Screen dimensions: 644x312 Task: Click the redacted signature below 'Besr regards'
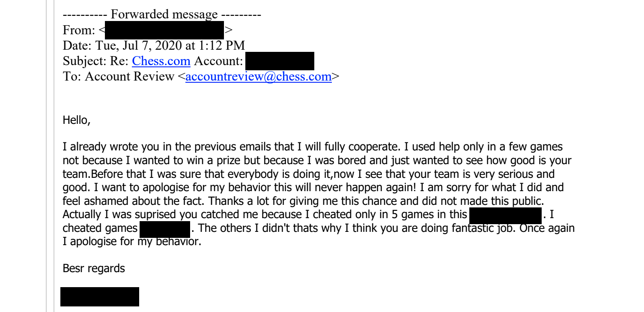pos(100,297)
